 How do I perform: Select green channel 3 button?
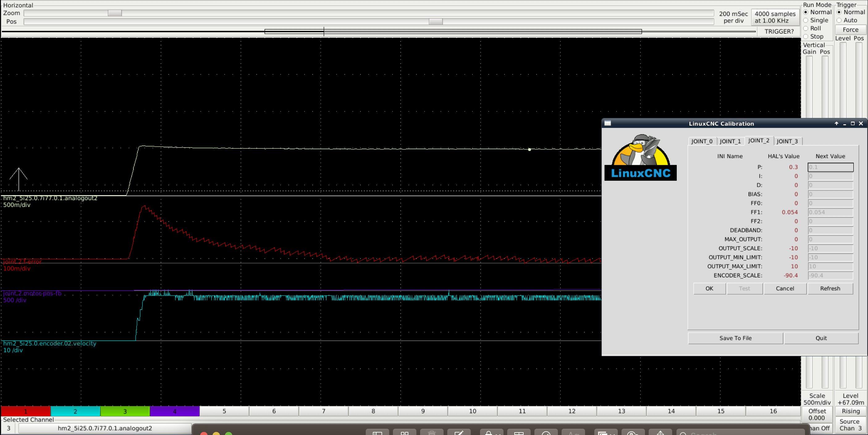point(125,411)
